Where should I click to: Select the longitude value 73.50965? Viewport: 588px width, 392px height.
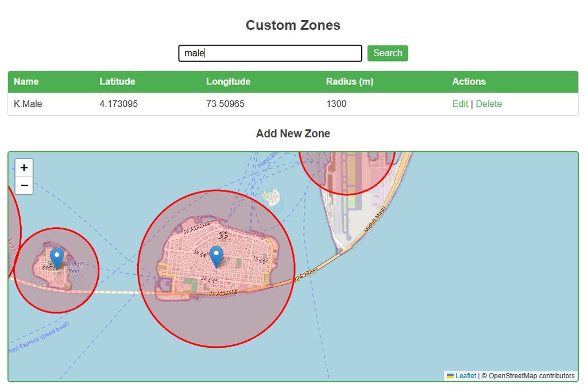point(225,104)
